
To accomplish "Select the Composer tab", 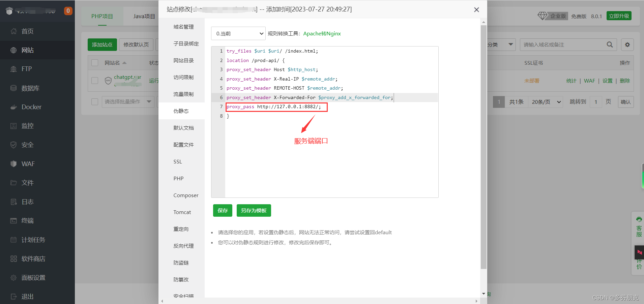I will pos(186,195).
